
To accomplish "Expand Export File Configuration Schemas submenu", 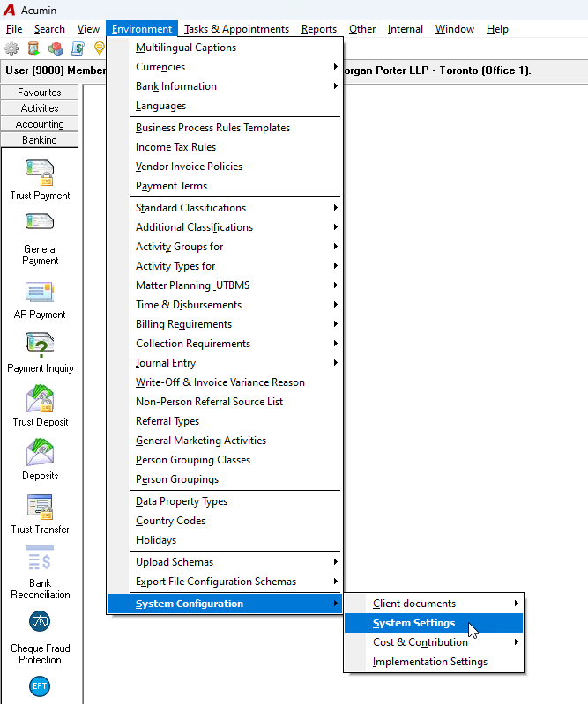I will 225,582.
